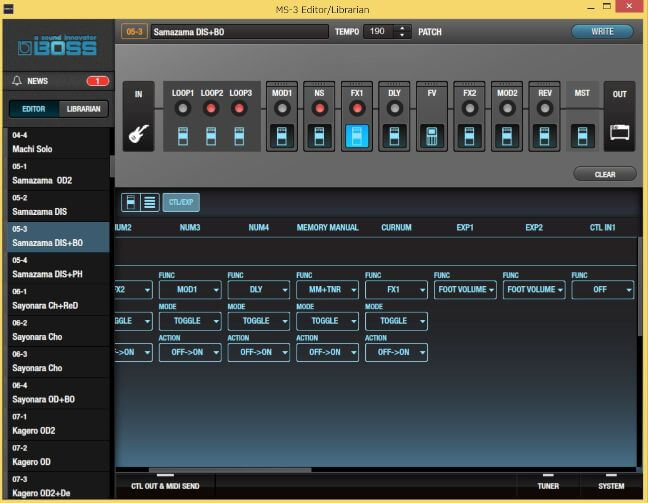
Task: Open the NUM3 FUNC dropdown showing MOD1
Action: (190, 290)
